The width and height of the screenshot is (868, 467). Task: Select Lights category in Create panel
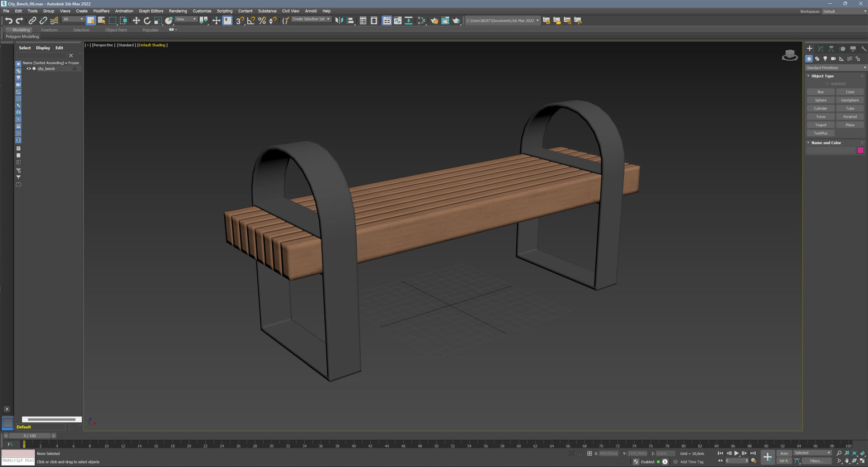(826, 59)
